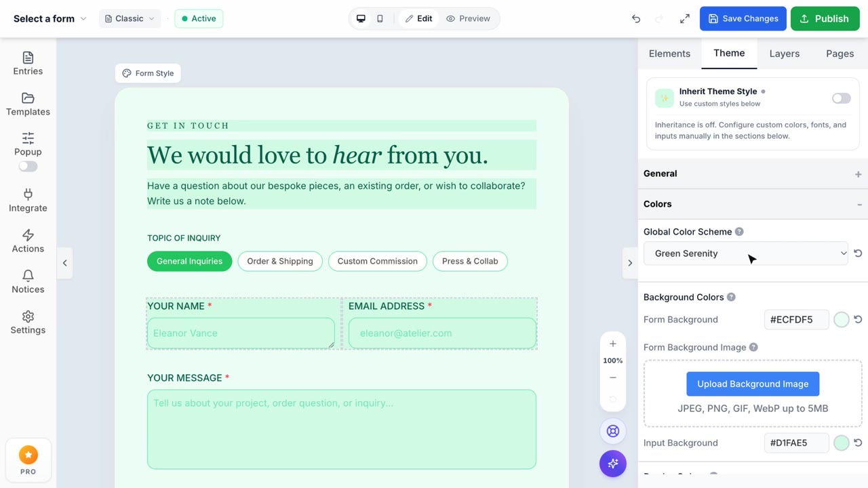Select the Press & Collab topic

pos(470,261)
